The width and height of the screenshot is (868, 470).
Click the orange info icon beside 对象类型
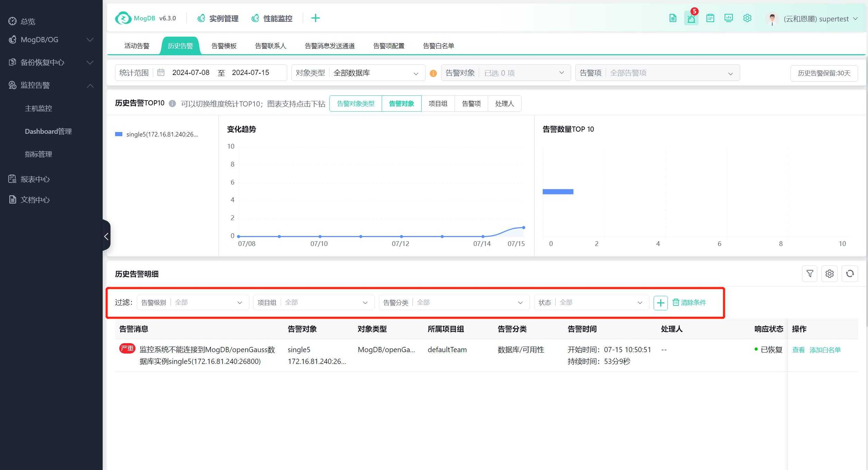(433, 73)
